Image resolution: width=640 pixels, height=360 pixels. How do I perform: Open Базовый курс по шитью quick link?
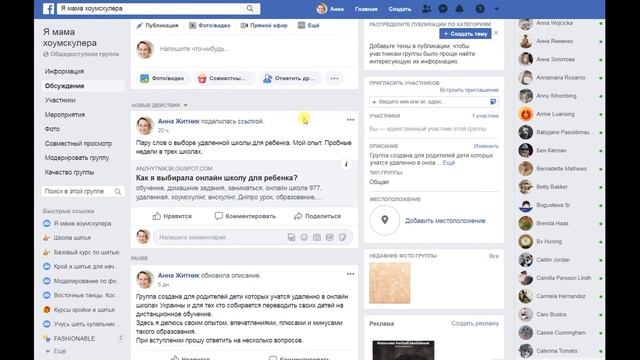pos(86,252)
